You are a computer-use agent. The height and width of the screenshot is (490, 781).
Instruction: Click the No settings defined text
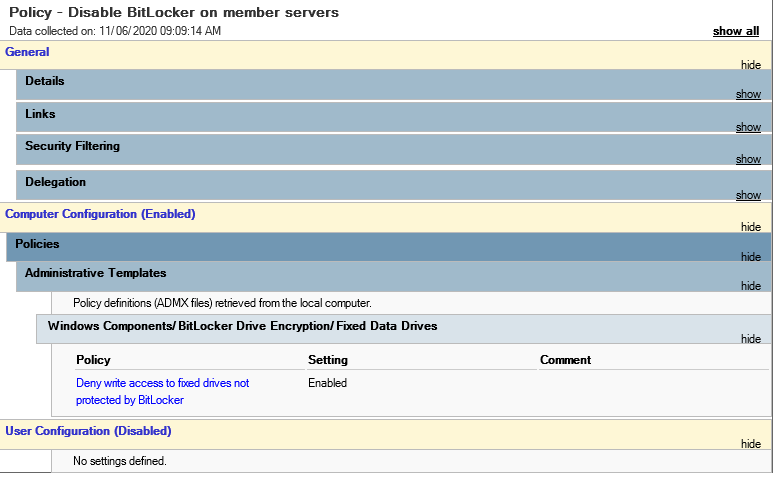tap(120, 461)
